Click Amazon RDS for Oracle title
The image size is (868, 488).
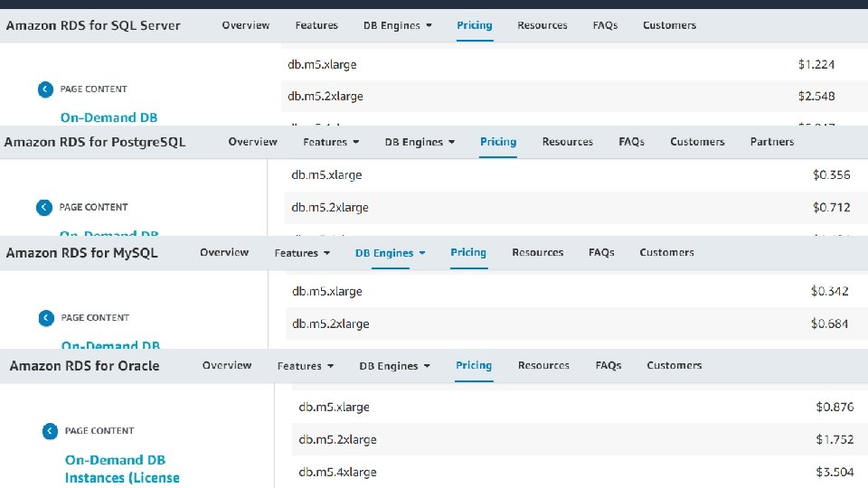tap(85, 366)
